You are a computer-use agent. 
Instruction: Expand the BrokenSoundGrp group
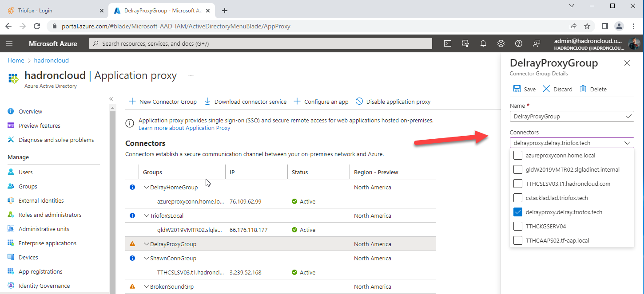click(x=147, y=286)
